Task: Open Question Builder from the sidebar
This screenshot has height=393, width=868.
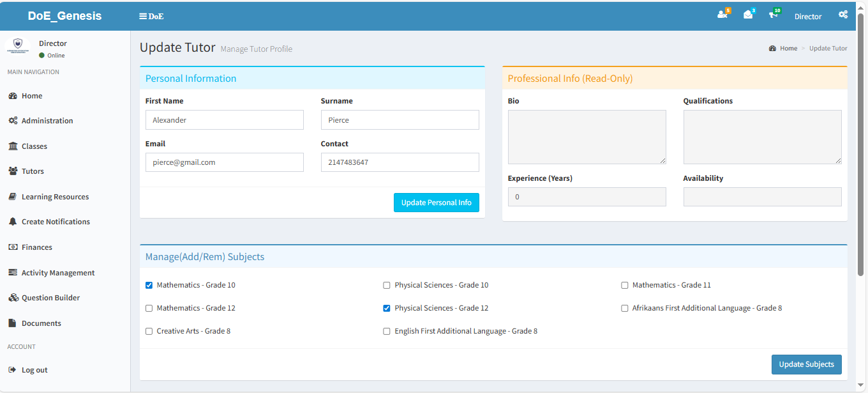Action: 50,298
